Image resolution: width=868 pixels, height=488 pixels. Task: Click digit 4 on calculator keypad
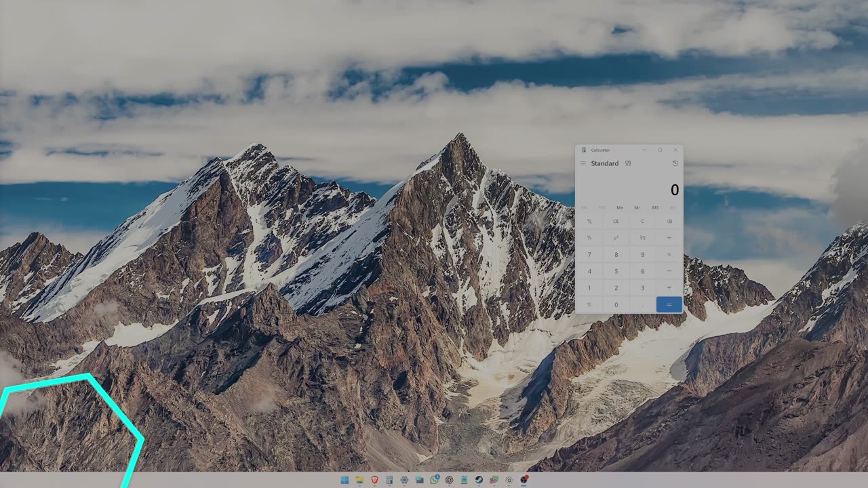point(589,271)
